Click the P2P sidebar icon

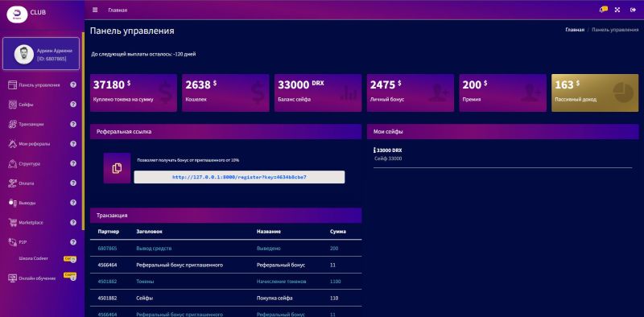click(x=12, y=242)
